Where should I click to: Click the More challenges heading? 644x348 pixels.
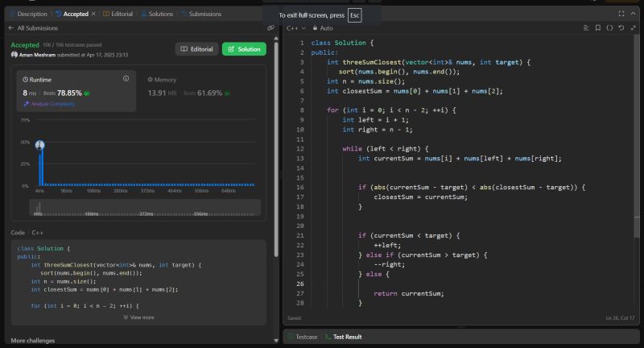point(33,340)
